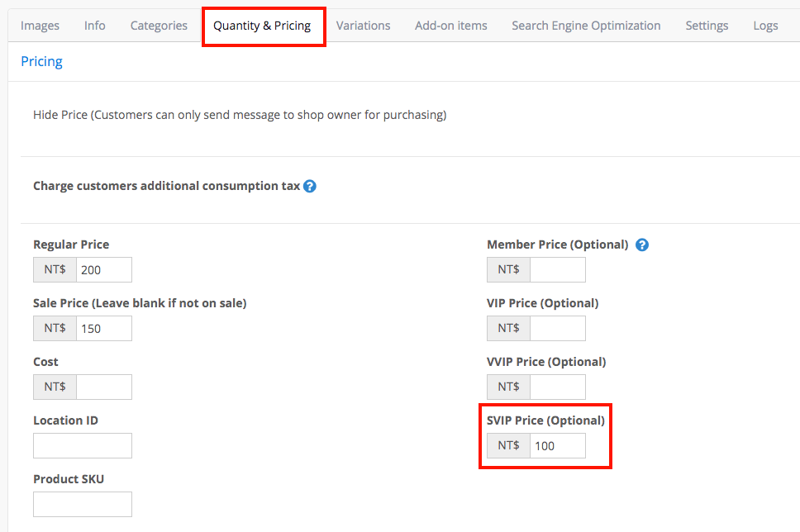Screen dimensions: 800x532
Task: Open the Add-on items tab
Action: (451, 26)
